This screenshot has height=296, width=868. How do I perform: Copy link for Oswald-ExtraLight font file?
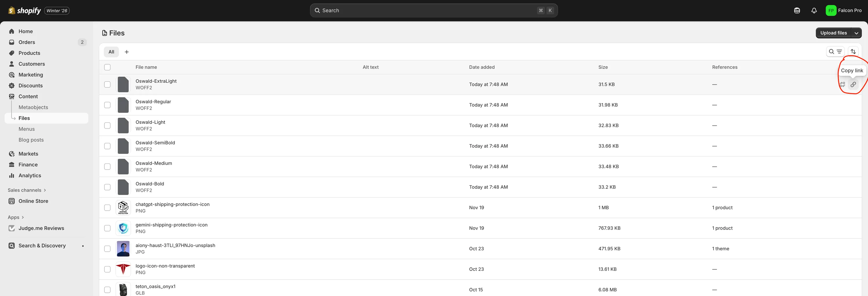point(854,84)
